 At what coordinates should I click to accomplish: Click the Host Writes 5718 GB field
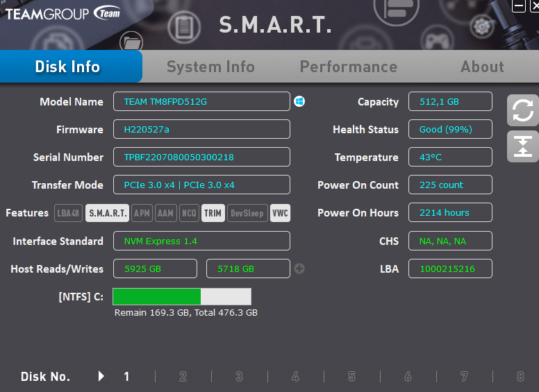coord(248,269)
